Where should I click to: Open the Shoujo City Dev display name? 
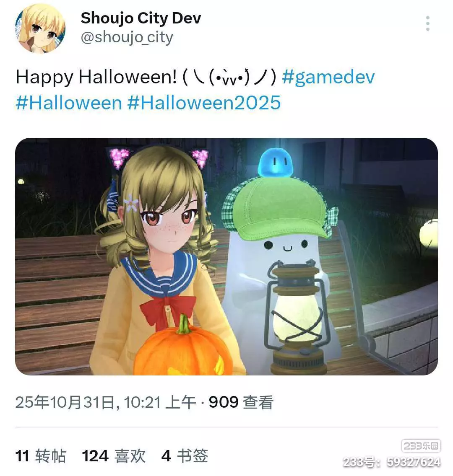point(141,18)
